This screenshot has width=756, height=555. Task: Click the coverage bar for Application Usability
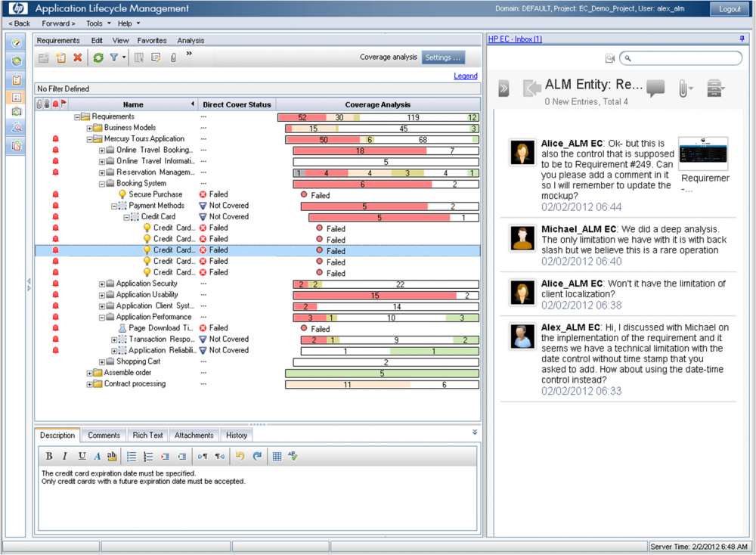point(386,295)
